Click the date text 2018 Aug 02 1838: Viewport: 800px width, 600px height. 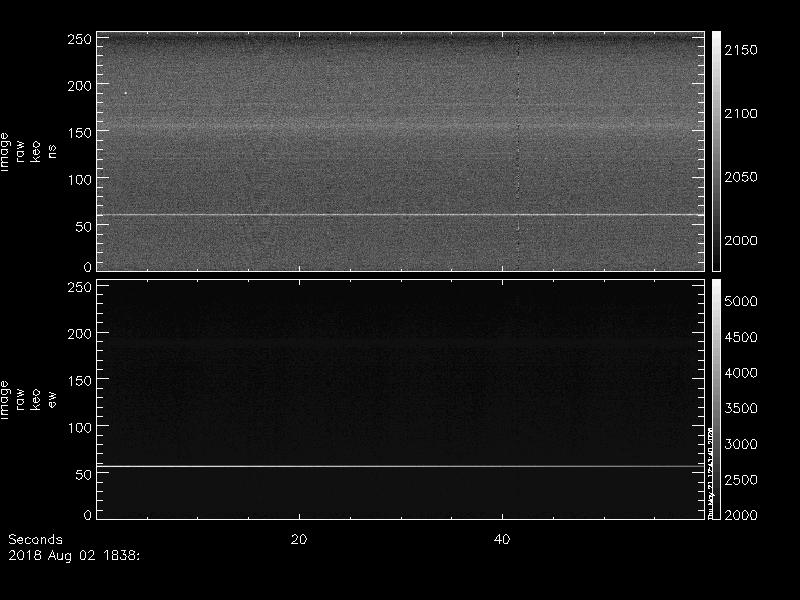tap(74, 556)
